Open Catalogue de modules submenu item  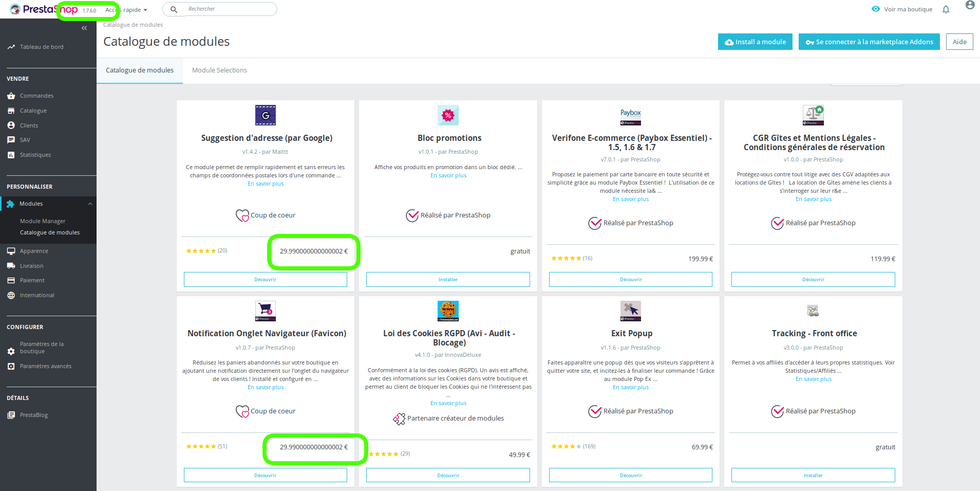coord(50,232)
